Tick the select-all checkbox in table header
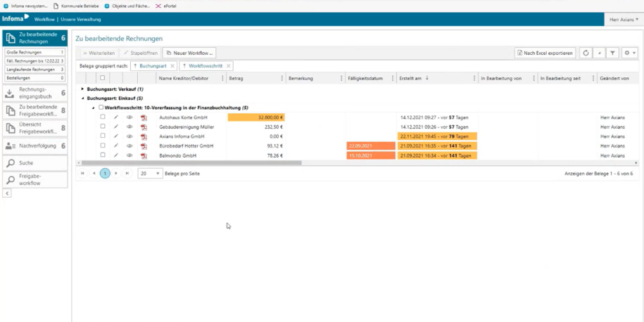 click(102, 78)
